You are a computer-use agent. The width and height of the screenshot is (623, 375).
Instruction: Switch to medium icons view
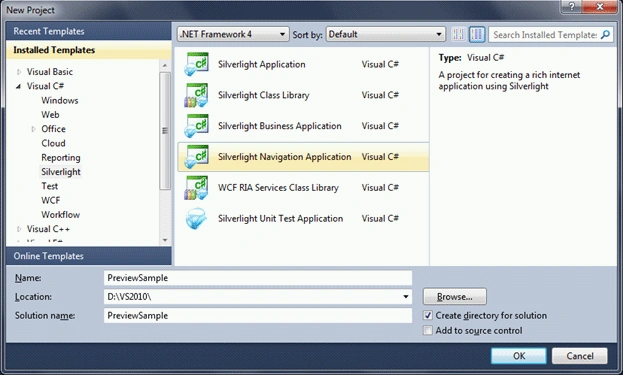pos(477,35)
